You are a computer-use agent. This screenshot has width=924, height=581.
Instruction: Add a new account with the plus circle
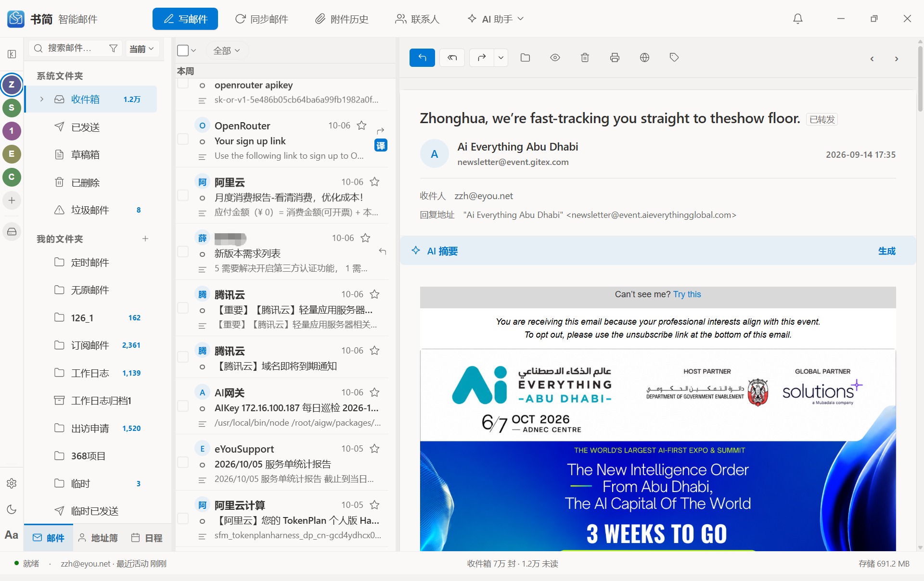12,200
